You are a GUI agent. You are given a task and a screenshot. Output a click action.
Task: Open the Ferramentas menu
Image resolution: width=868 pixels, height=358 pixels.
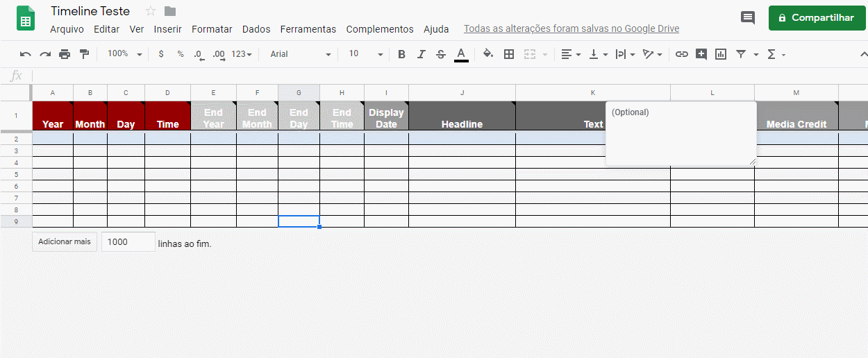coord(308,29)
